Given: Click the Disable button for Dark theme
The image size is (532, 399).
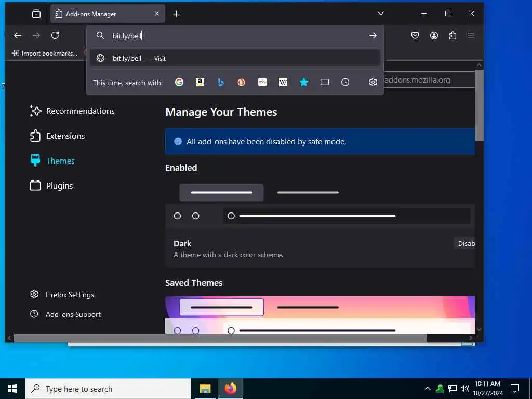Looking at the screenshot, I should pyautogui.click(x=464, y=243).
